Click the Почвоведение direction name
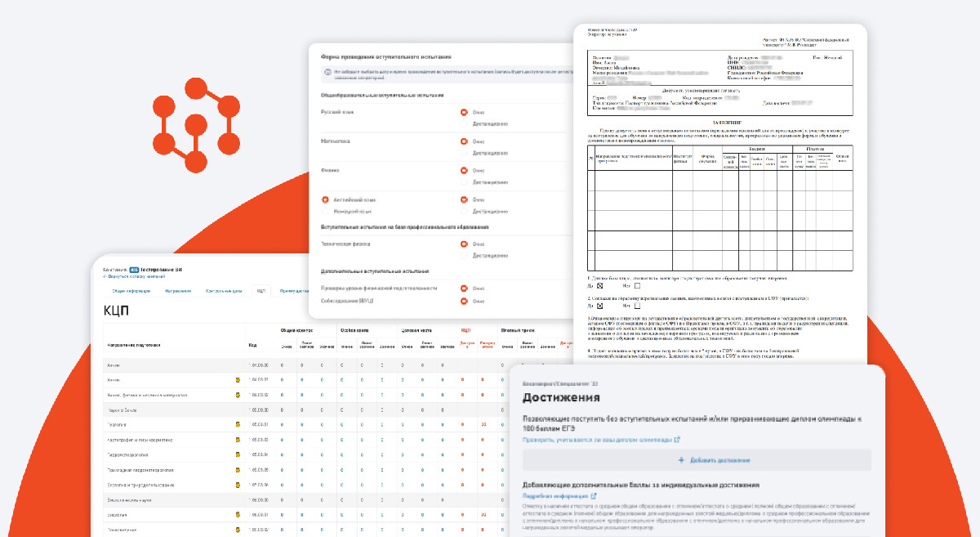 tap(122, 530)
